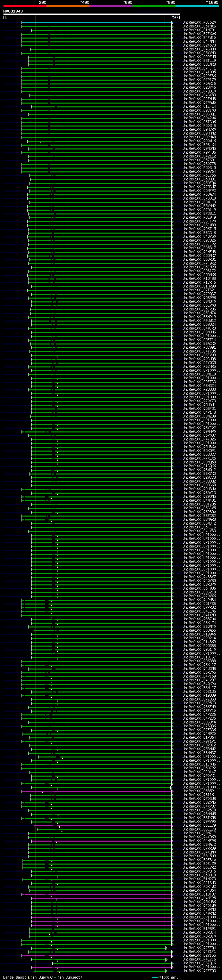The width and height of the screenshot is (222, 980).
Task: Open hit UniRef100_C5YMX6
Action: (199, 26)
